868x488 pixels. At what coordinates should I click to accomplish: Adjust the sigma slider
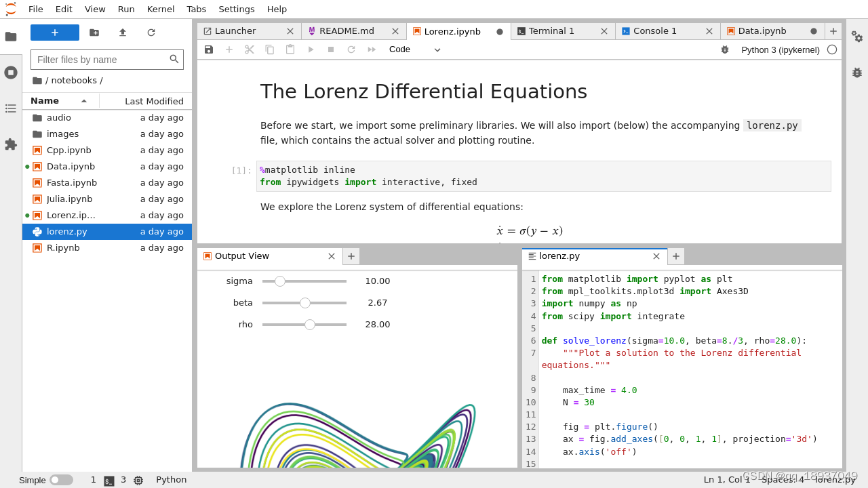click(304, 281)
